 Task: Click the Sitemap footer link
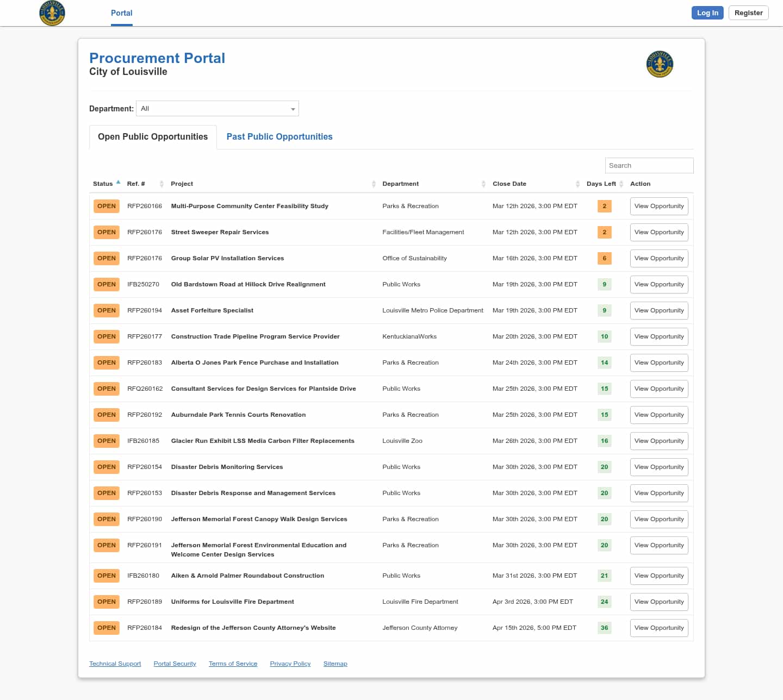click(x=335, y=664)
